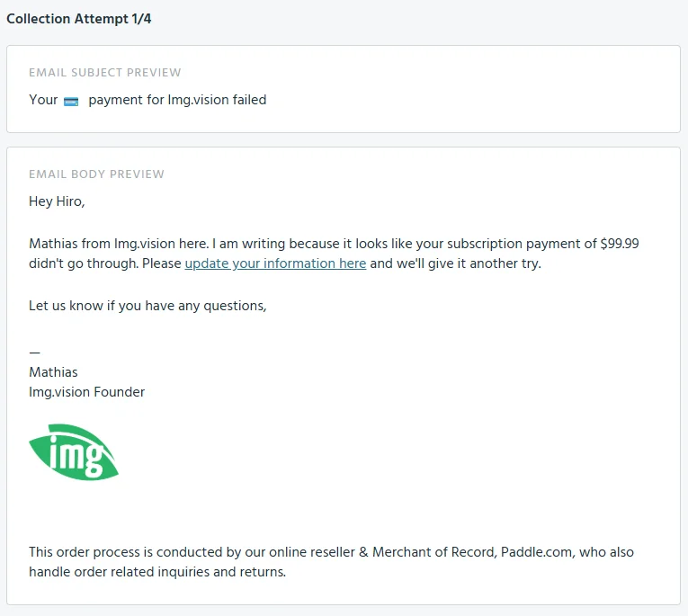Select the 'Collection Attempt 1/4' heading
688x616 pixels.
[78, 19]
